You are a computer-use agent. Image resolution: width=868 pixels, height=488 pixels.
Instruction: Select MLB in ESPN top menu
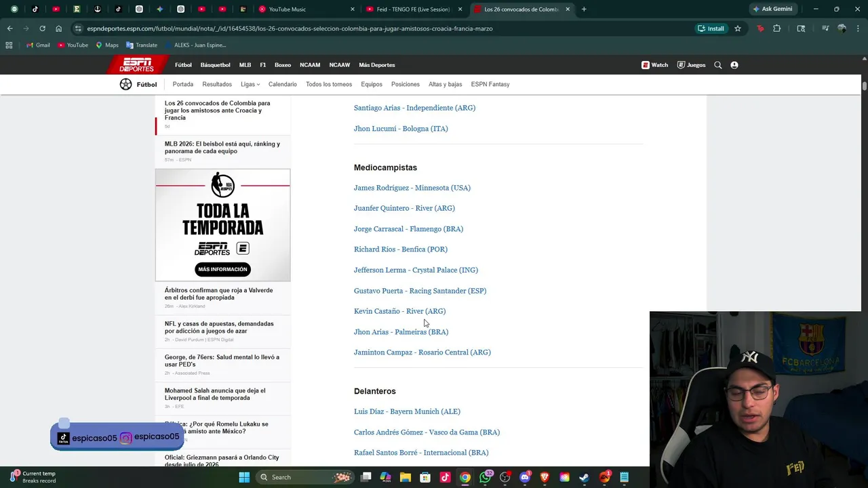245,65
